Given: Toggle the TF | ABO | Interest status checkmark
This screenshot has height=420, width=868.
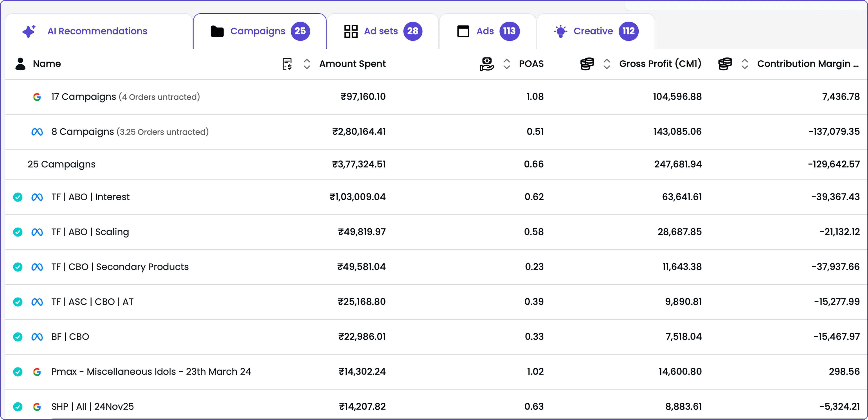Looking at the screenshot, I should click(x=18, y=197).
